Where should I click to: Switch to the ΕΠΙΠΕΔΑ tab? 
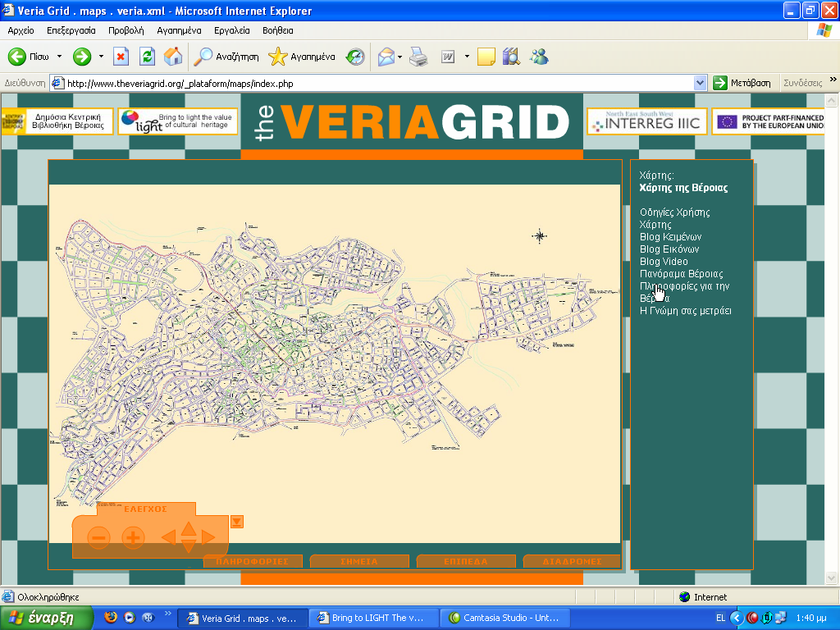[x=466, y=561]
